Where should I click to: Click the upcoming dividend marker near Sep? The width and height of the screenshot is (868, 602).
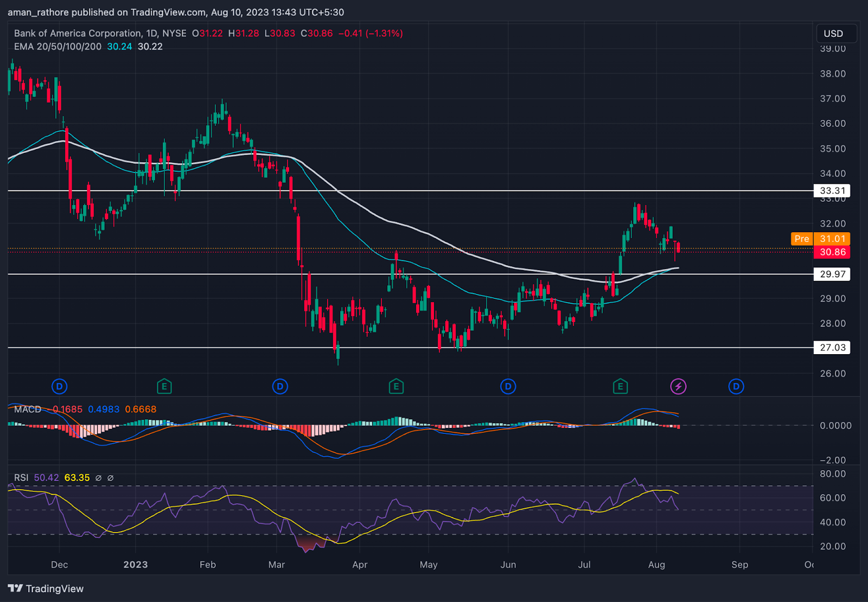pyautogui.click(x=736, y=387)
